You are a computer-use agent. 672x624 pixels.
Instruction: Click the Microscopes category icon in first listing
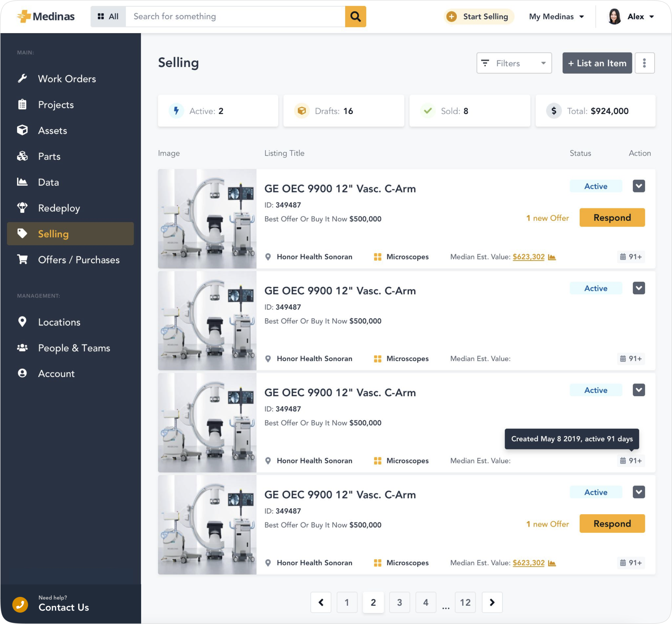pyautogui.click(x=378, y=257)
